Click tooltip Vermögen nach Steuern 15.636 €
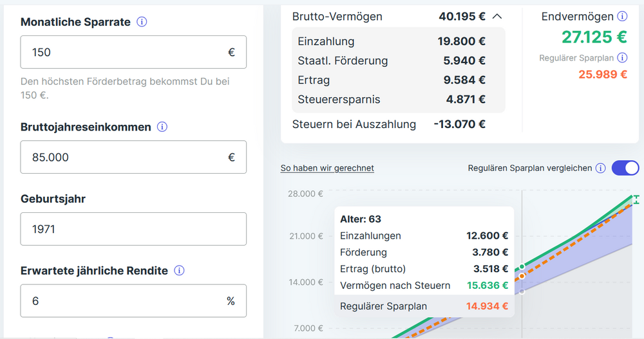This screenshot has width=644, height=339. 488,285
